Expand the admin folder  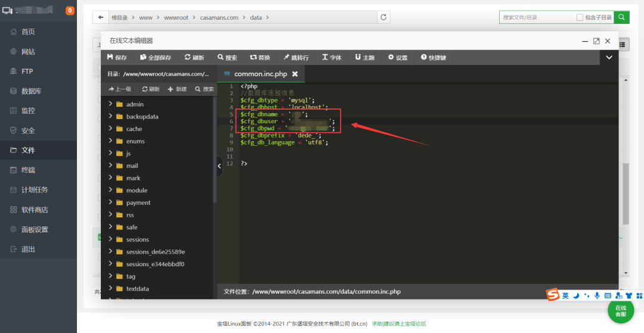coord(111,104)
